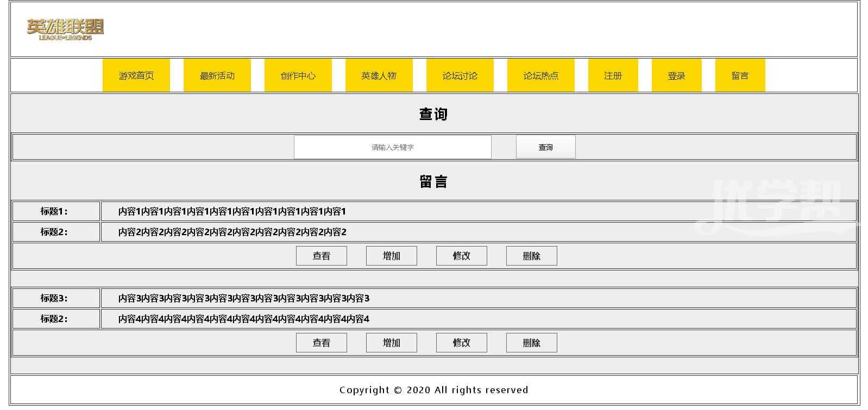Open the 登录 page
868x410 pixels.
(x=676, y=75)
